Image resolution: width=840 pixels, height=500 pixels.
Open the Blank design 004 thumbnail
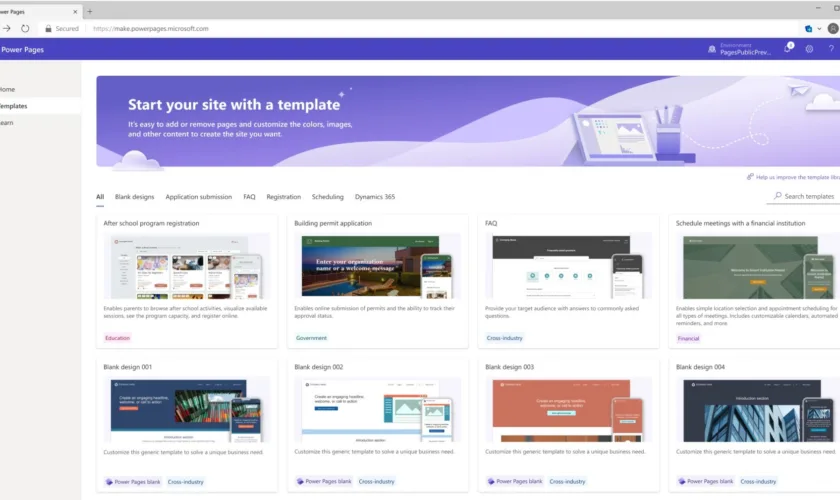758,410
